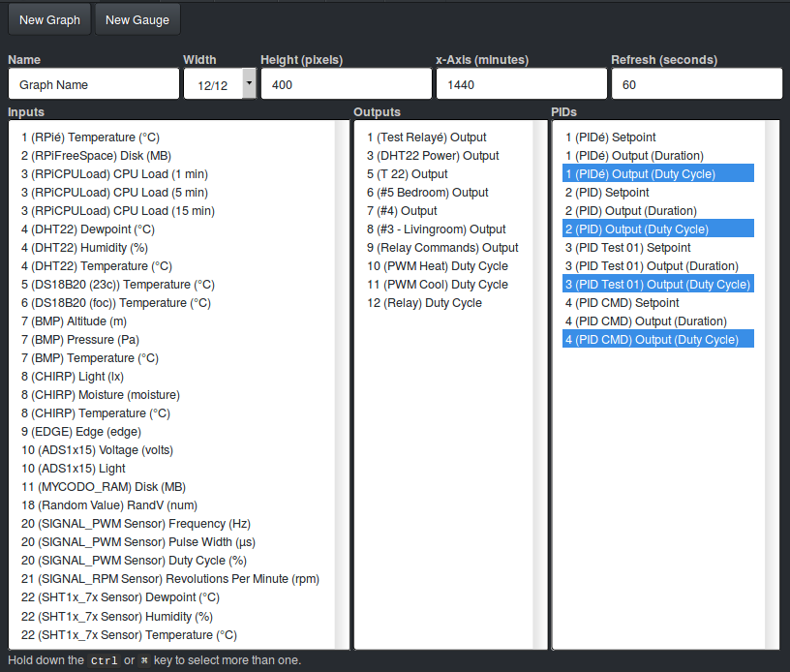Select '8 (CHIRP) Temperature (°C)' input
The width and height of the screenshot is (790, 672).
[171, 413]
